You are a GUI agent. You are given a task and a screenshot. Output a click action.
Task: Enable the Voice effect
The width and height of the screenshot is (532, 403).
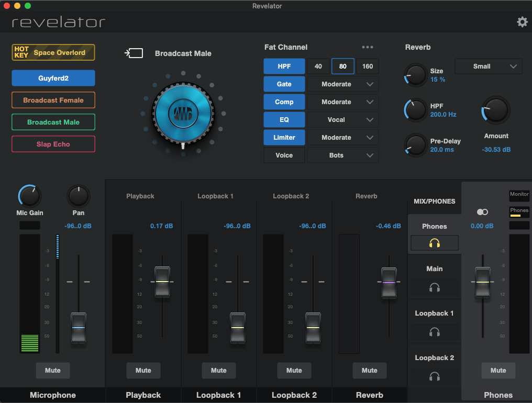[284, 155]
